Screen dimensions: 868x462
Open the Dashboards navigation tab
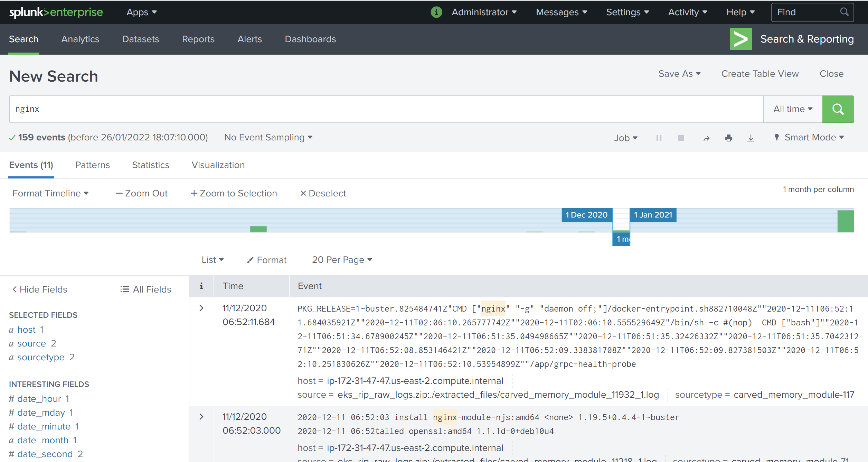pos(310,39)
